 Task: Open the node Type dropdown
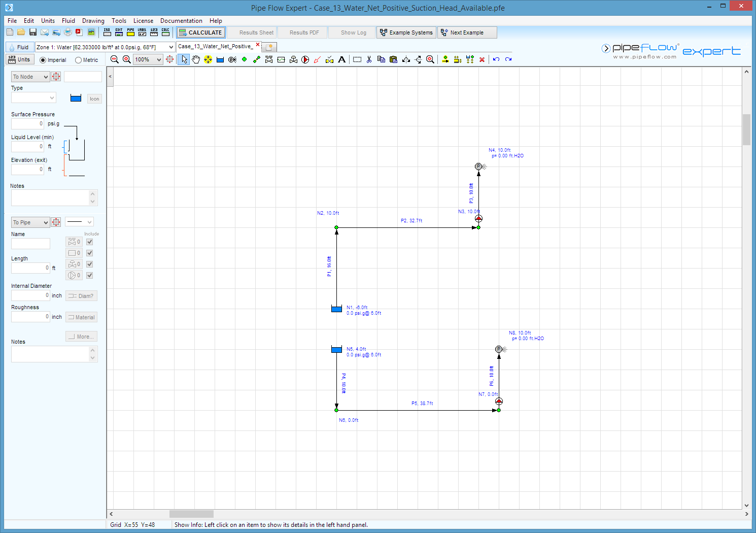point(33,97)
